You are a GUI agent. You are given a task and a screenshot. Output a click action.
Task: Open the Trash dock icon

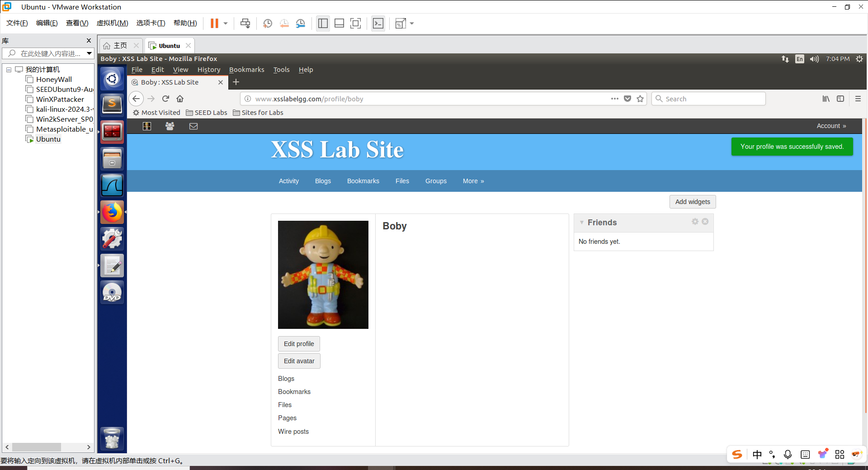pos(112,438)
